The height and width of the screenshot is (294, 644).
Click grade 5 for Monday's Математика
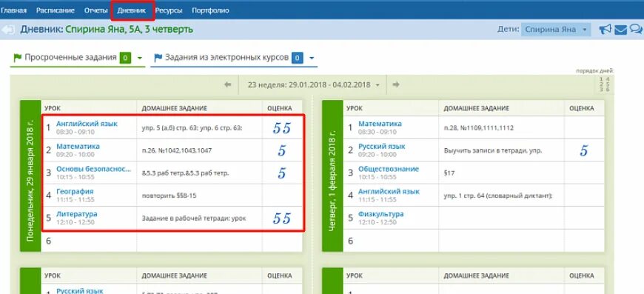point(282,150)
